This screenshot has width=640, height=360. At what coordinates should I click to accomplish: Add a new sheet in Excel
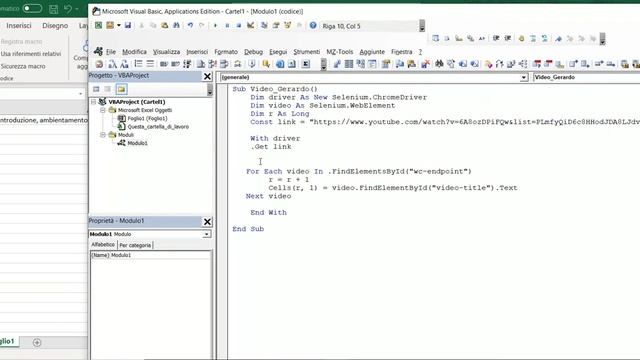(37, 342)
